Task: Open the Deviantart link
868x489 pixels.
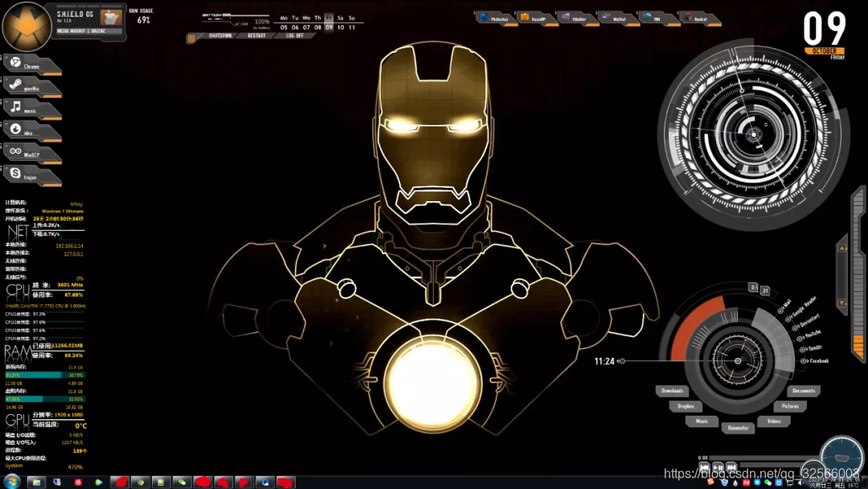Action: [807, 323]
